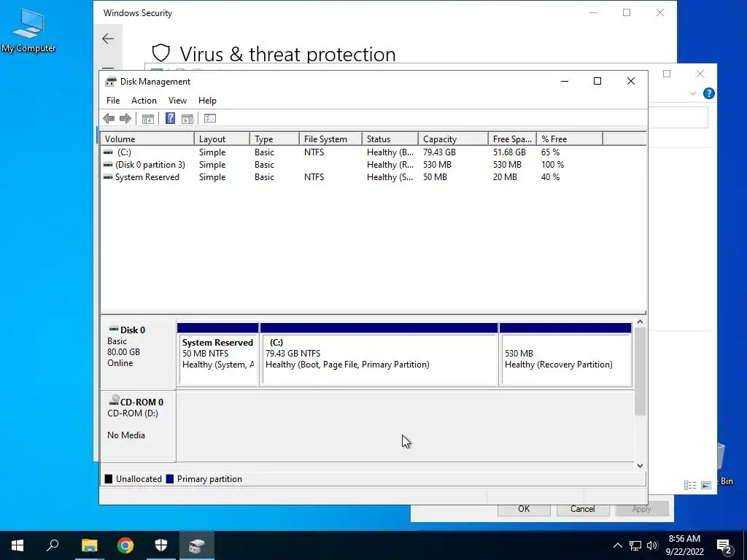The image size is (747, 560).
Task: Click the 20 MB free space cell
Action: [505, 177]
